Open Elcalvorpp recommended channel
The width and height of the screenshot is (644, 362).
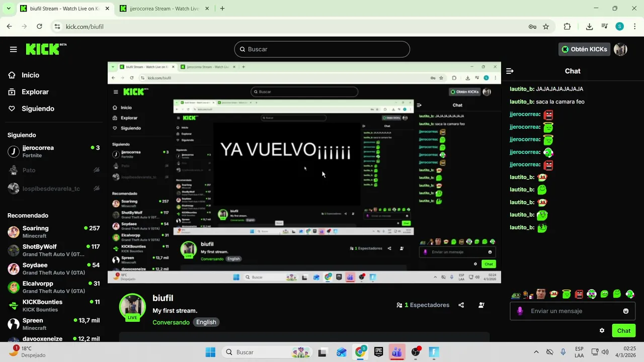pyautogui.click(x=53, y=287)
